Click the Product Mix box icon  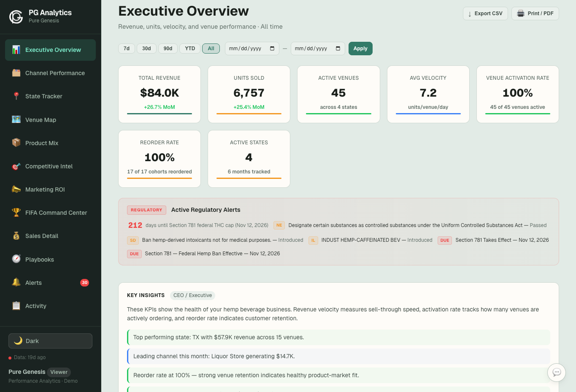[15, 143]
